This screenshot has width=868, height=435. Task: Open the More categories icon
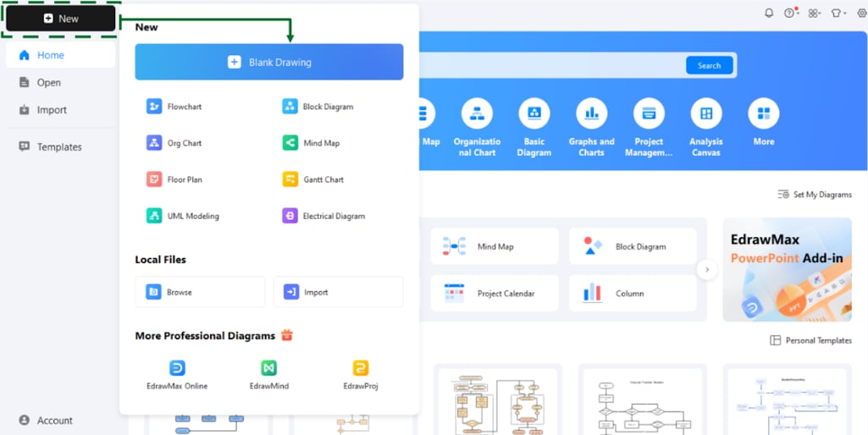pos(764,113)
